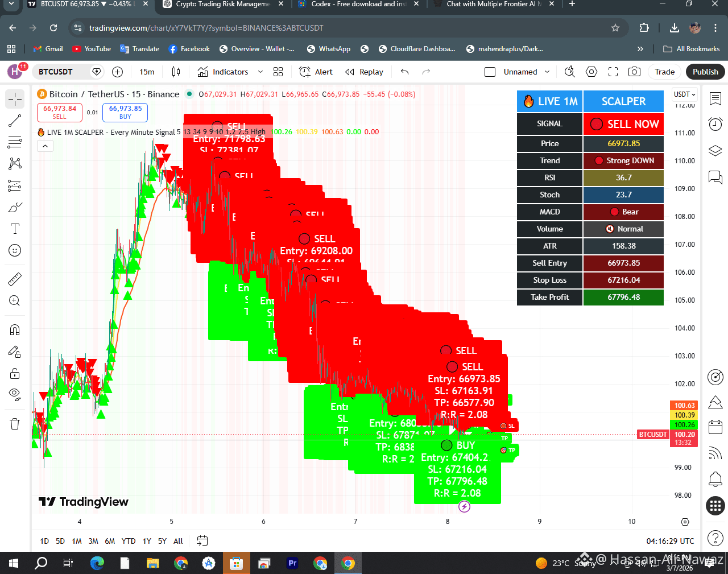Undo the last chart action

(405, 72)
